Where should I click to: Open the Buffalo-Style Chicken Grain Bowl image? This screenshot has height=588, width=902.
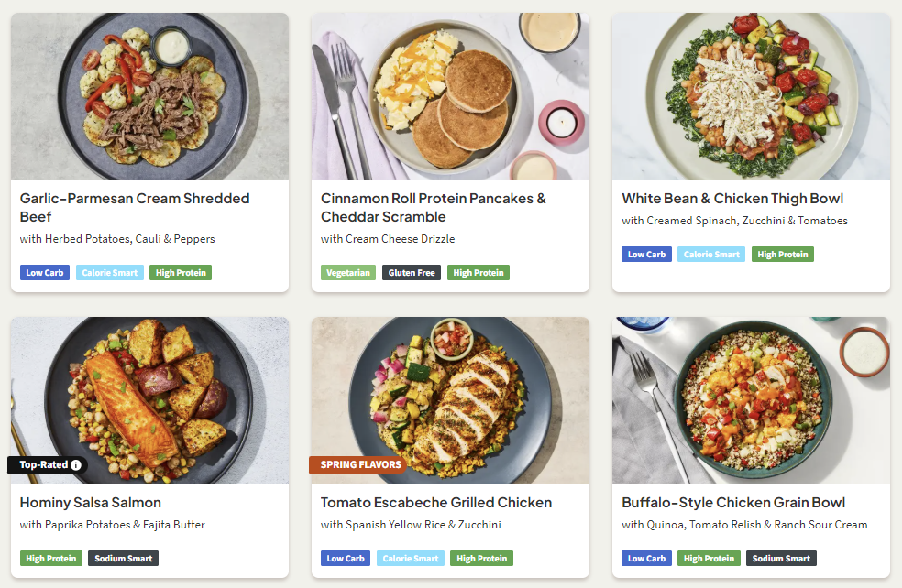(751, 400)
